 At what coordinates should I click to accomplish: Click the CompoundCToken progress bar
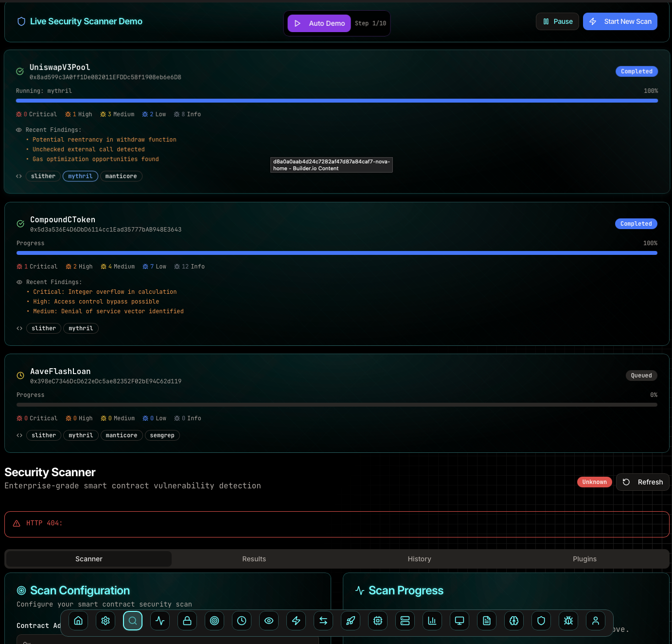[x=336, y=253]
